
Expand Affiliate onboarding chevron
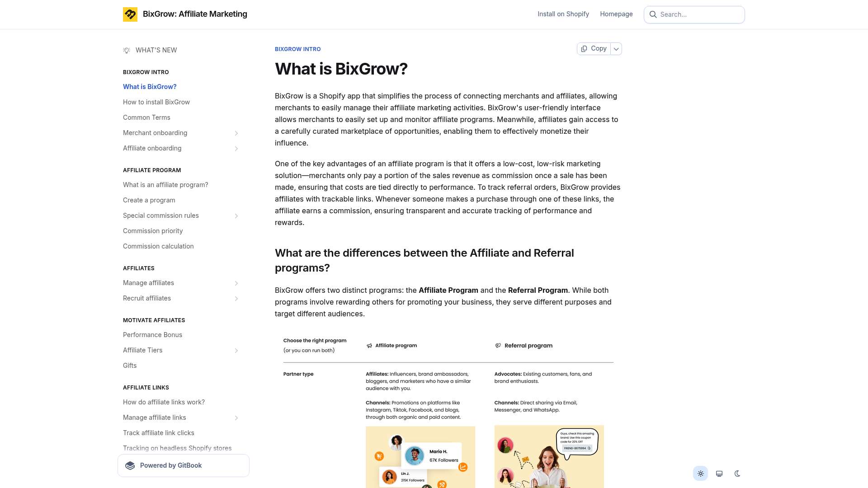[x=236, y=148]
